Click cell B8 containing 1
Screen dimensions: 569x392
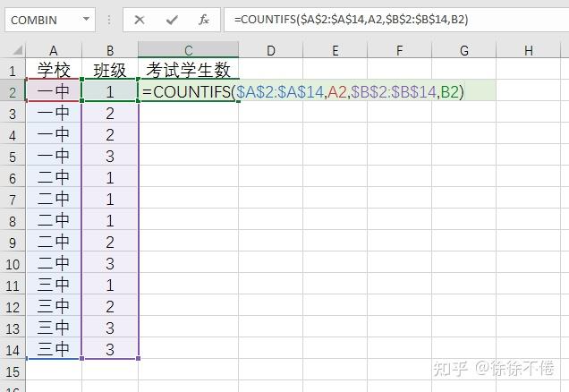110,219
